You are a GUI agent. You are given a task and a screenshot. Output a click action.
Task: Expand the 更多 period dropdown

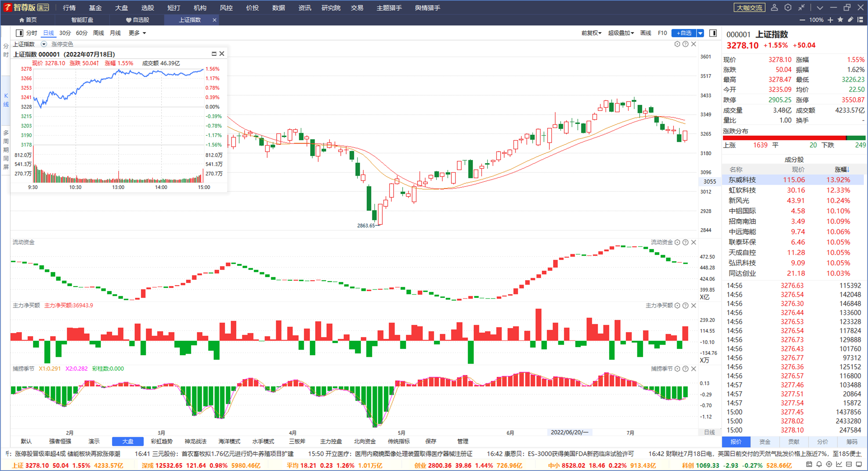point(137,33)
